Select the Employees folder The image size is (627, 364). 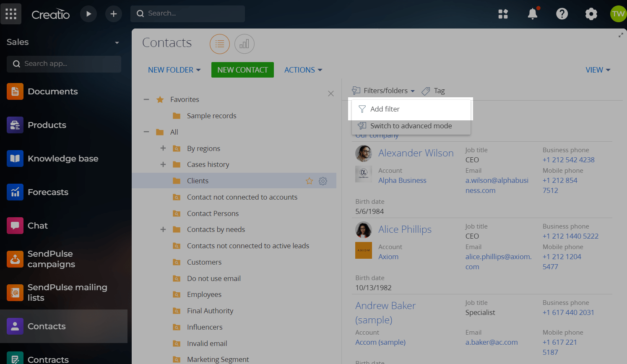(x=204, y=294)
